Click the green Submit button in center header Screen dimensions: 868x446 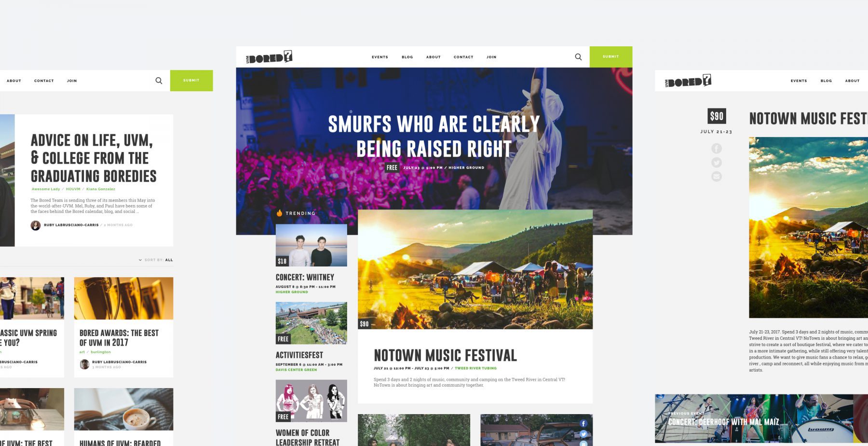611,57
